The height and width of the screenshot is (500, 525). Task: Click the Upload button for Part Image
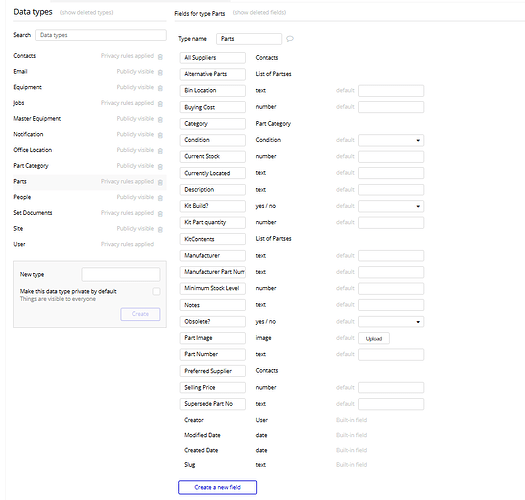point(374,339)
